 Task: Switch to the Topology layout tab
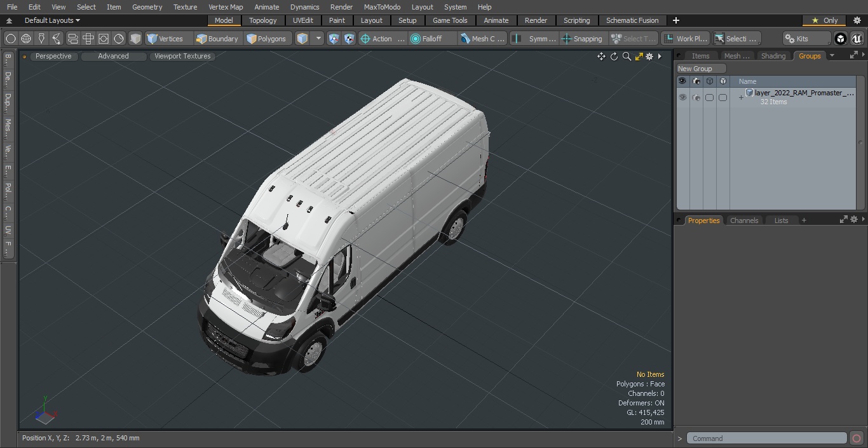pos(263,20)
